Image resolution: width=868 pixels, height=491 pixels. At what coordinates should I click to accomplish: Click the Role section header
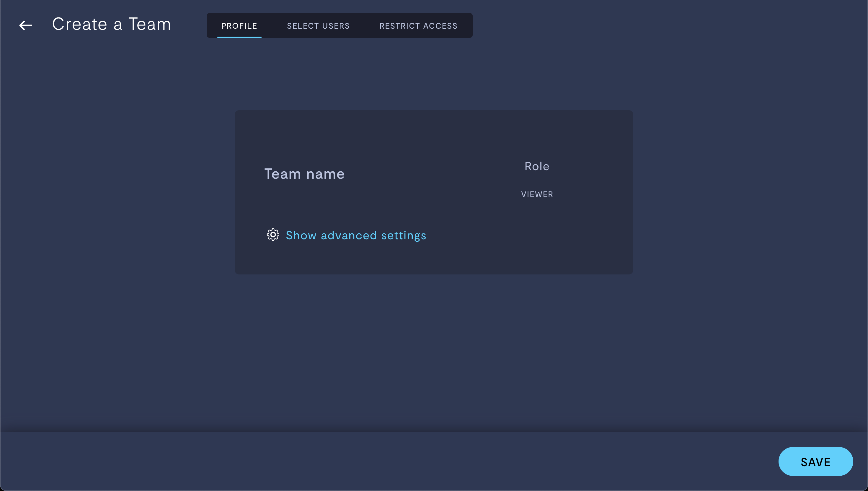(x=537, y=166)
